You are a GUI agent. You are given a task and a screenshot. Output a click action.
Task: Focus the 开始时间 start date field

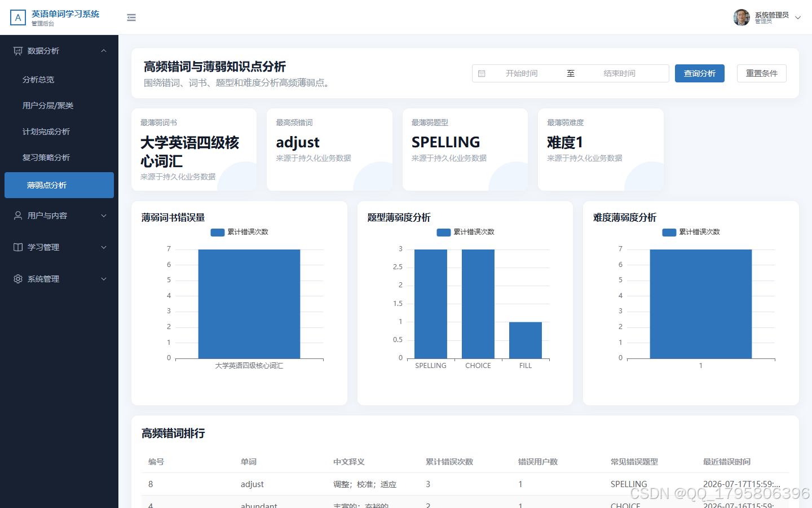click(522, 73)
